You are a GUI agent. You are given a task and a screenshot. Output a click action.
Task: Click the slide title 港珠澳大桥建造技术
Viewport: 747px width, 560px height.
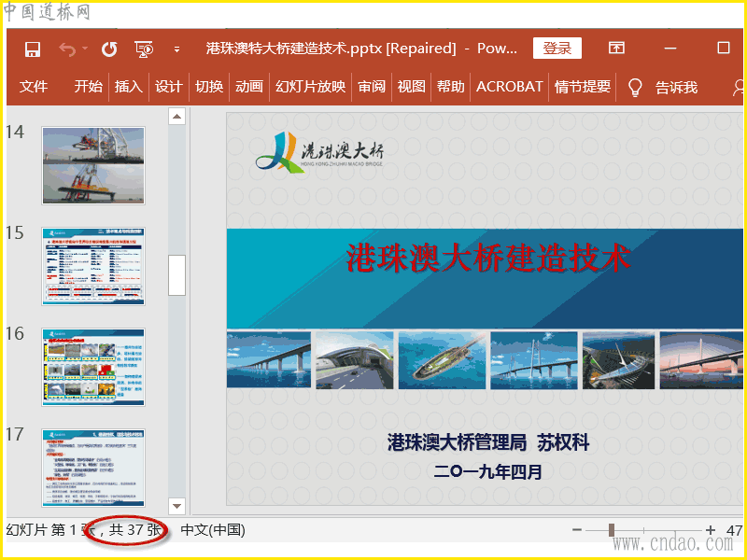(488, 259)
